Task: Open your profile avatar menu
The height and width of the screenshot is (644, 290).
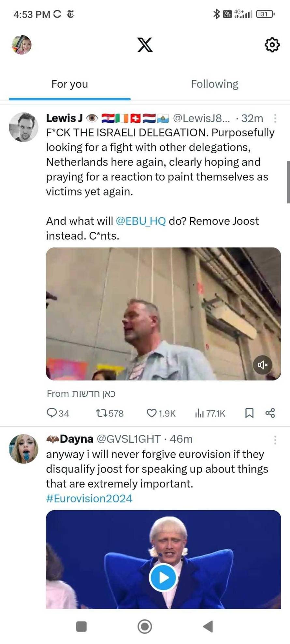Action: click(22, 45)
